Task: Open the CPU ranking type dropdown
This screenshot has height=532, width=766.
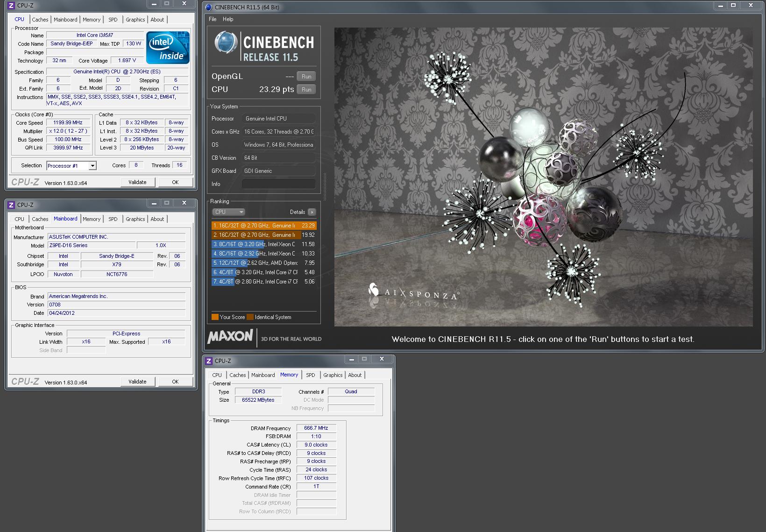Action: coord(228,212)
